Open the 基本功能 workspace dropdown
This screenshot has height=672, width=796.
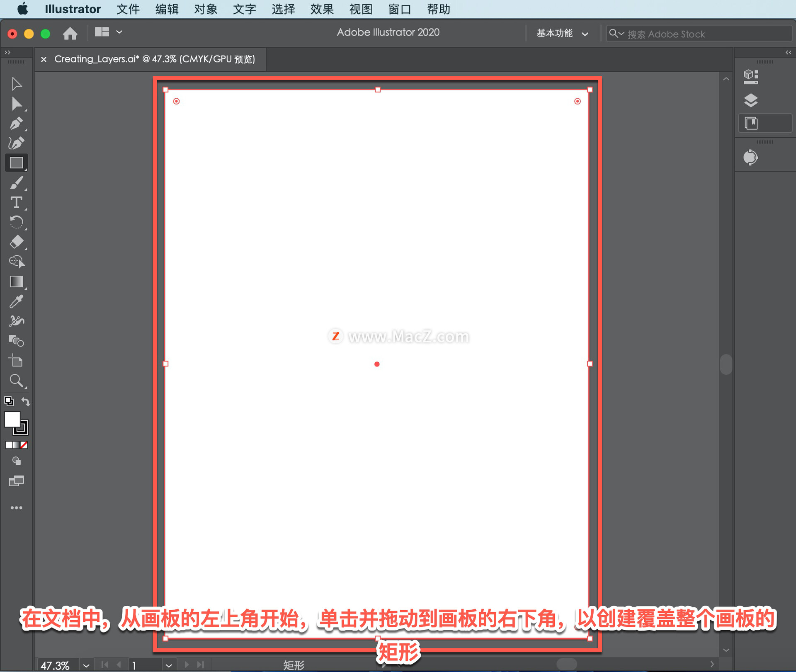tap(562, 34)
